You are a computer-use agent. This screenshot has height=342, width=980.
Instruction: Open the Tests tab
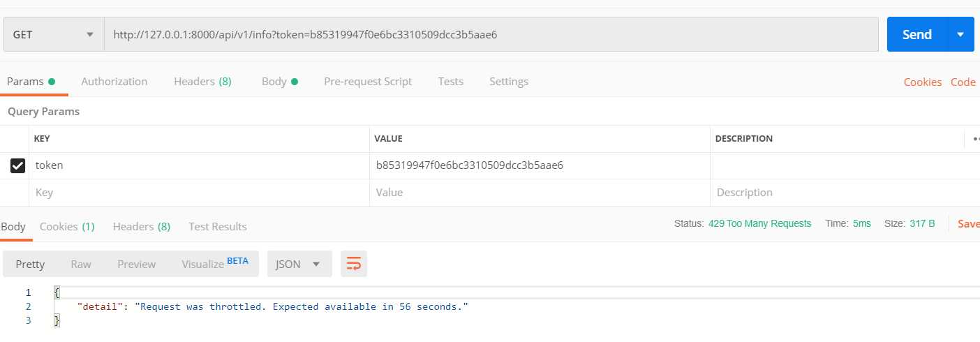(x=451, y=82)
